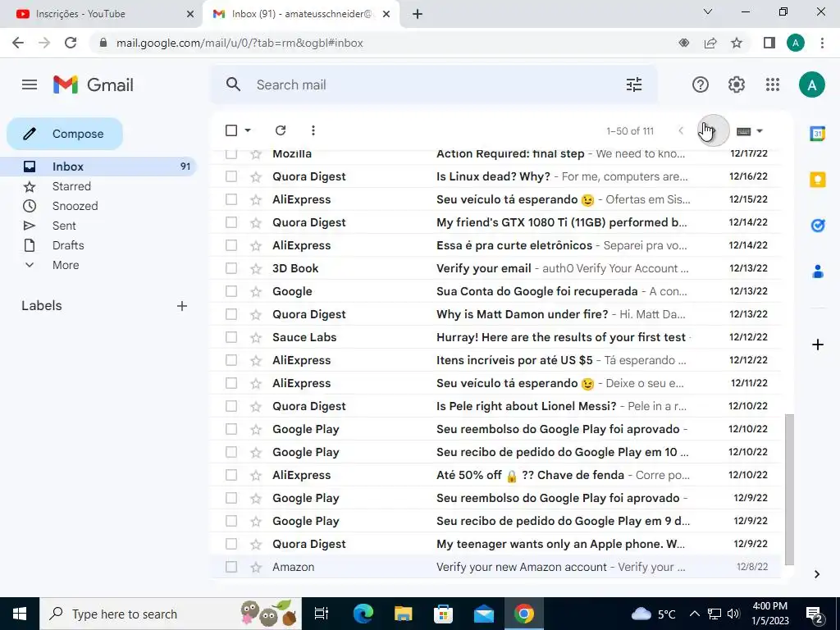
Task: Open a new Chrome tab
Action: [x=418, y=14]
